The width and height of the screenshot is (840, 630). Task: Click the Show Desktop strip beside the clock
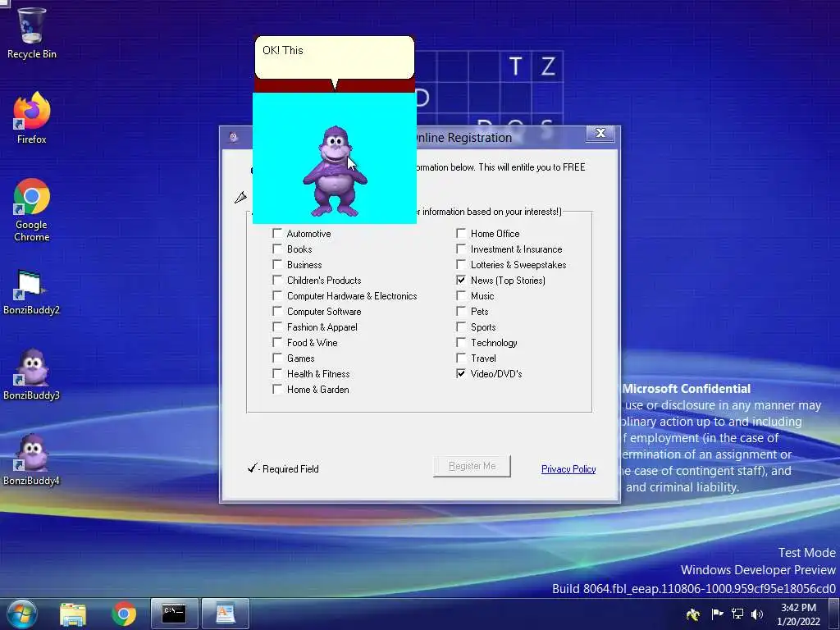pyautogui.click(x=834, y=614)
